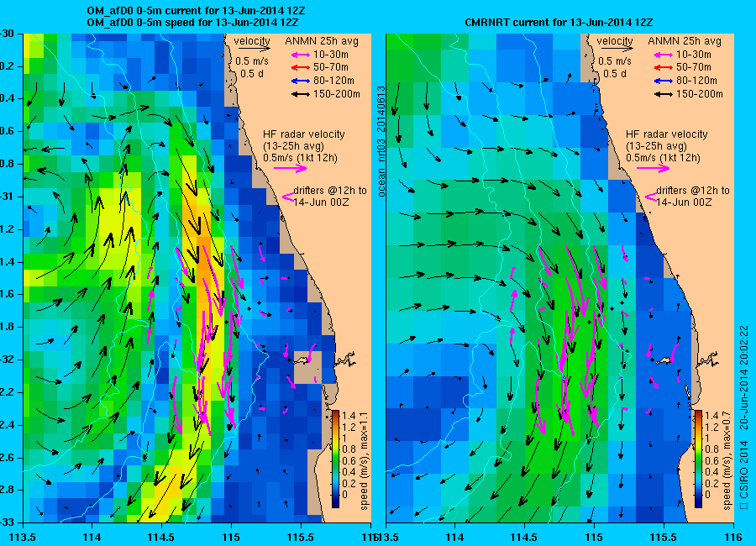The width and height of the screenshot is (756, 546).
Task: Click the magenta drifter marker symbol in left map
Action: (x=288, y=197)
